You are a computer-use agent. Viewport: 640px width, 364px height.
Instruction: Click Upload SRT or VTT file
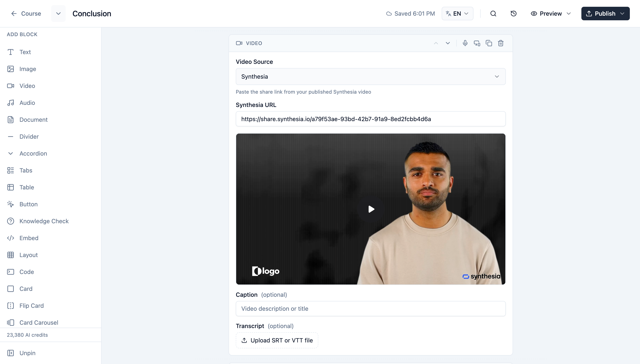[277, 340]
